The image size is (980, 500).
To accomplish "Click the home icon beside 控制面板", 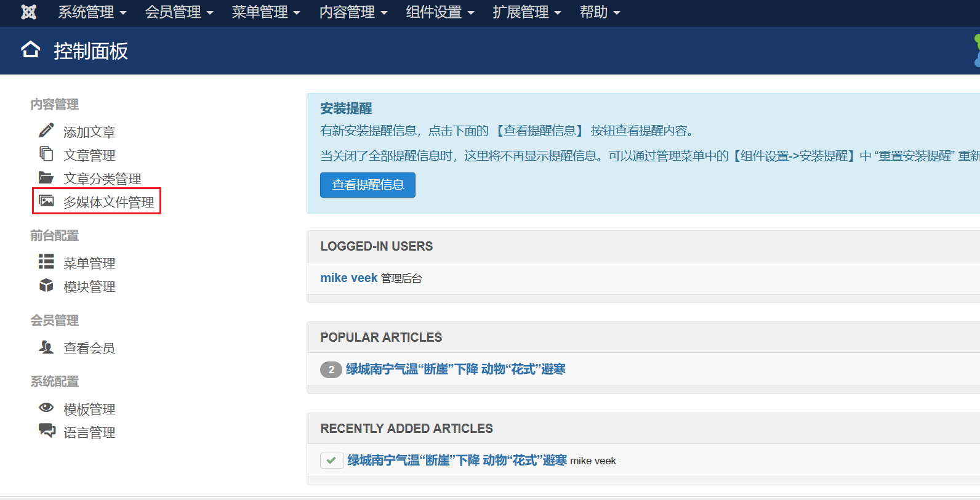I will (x=31, y=50).
